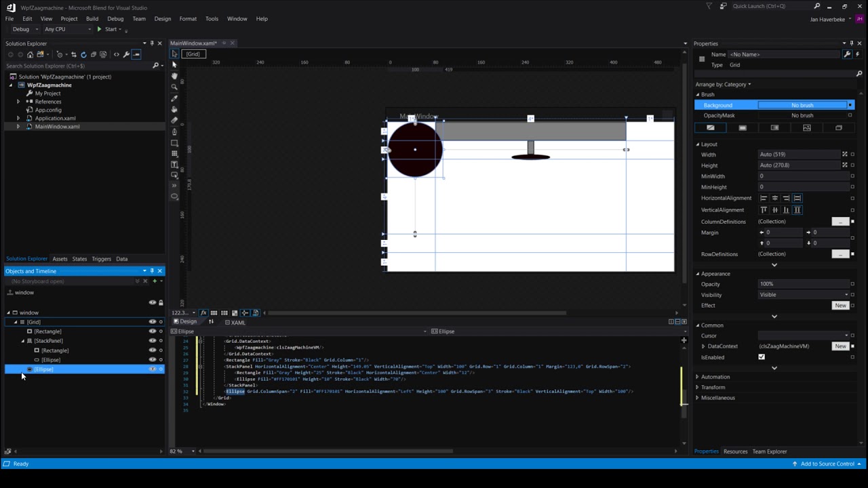Set Width to Auto icon
The image size is (868, 488).
[845, 155]
